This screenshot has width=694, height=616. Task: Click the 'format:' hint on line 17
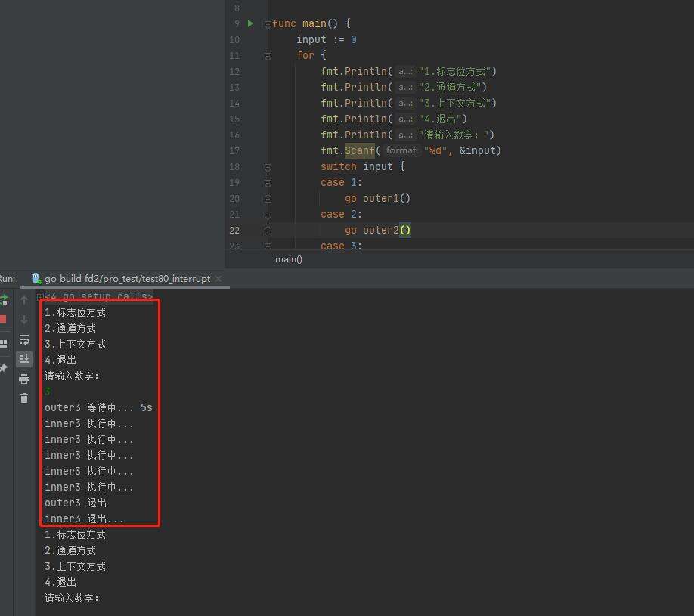402,150
